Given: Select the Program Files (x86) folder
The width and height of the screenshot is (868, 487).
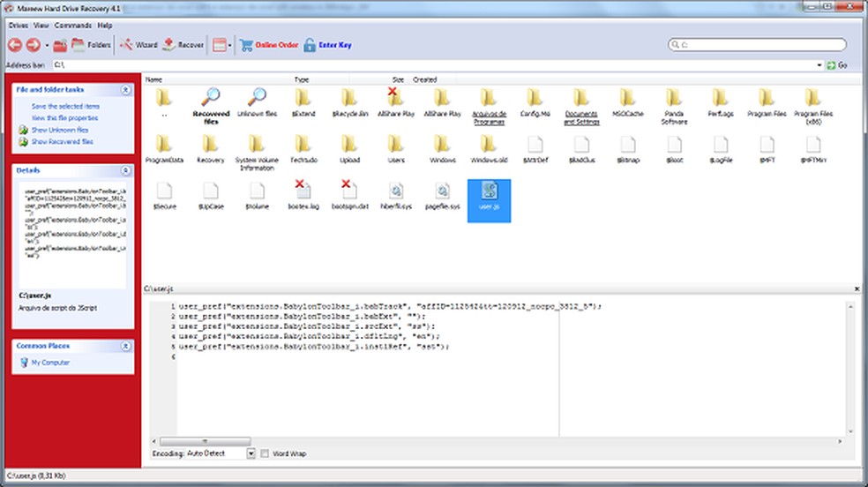Looking at the screenshot, I should click(812, 105).
